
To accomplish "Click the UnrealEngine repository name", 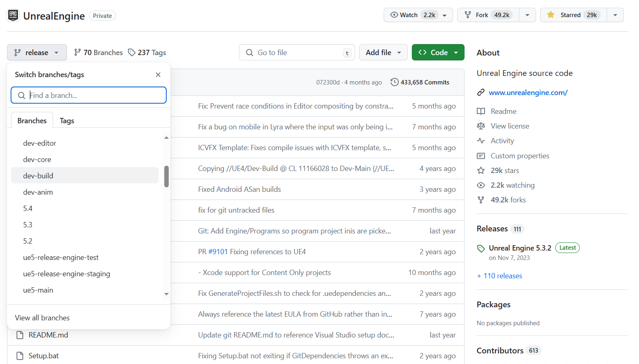I will tap(54, 16).
